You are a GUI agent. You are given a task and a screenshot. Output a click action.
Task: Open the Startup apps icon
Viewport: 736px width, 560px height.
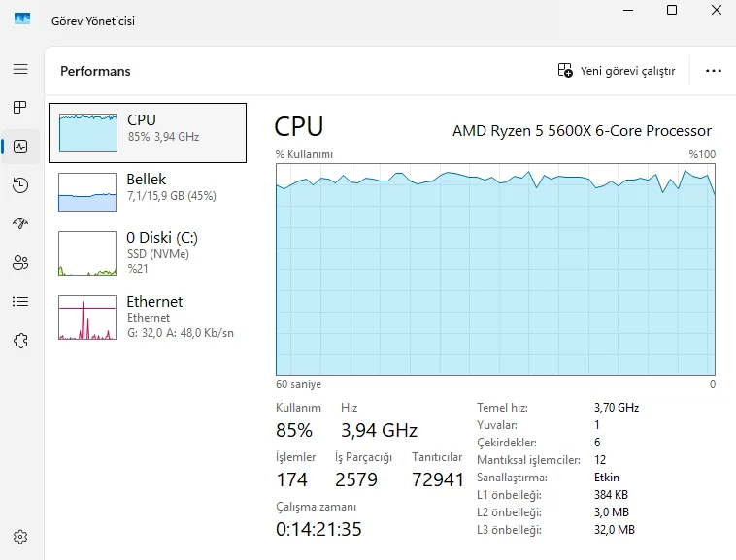click(20, 223)
